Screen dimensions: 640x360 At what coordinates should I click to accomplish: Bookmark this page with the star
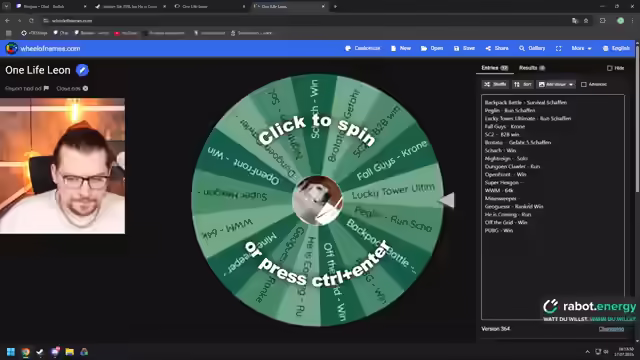586,20
